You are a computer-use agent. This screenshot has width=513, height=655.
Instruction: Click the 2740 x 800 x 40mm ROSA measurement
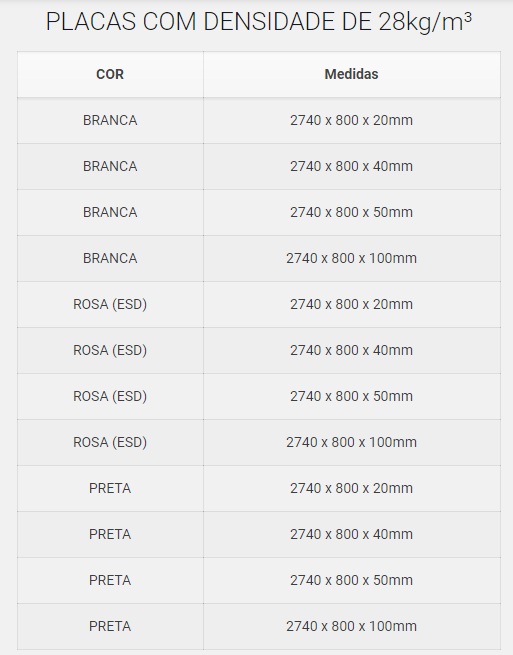point(352,350)
